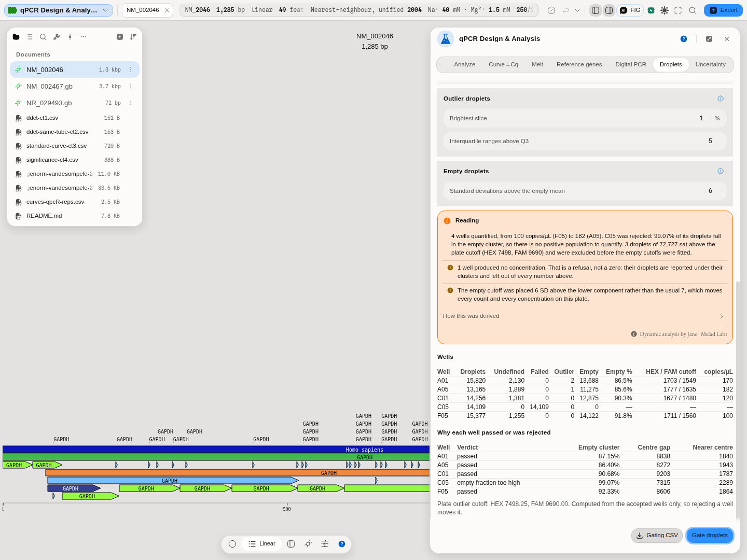Image resolution: width=747 pixels, height=560 pixels.
Task: Click the fullscreen brackets icon in the top toolbar
Action: (x=678, y=10)
